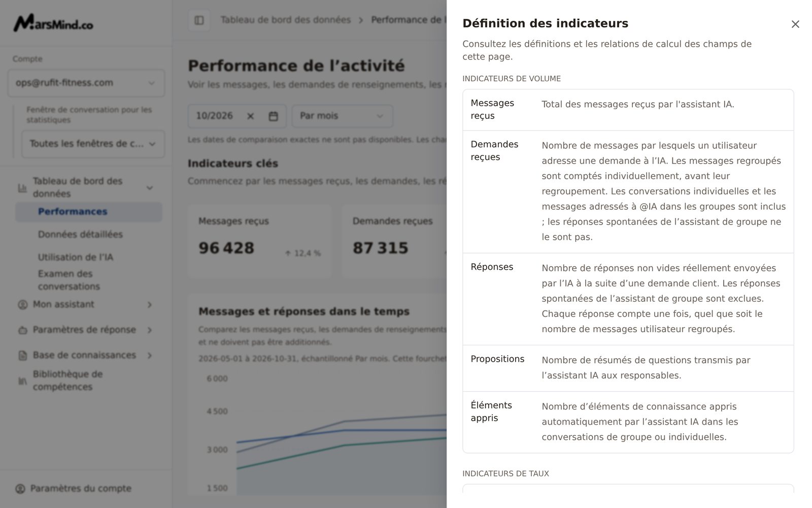Viewport: 812px width, 508px height.
Task: Open the Toutes les fenêtres dropdown
Action: point(93,144)
